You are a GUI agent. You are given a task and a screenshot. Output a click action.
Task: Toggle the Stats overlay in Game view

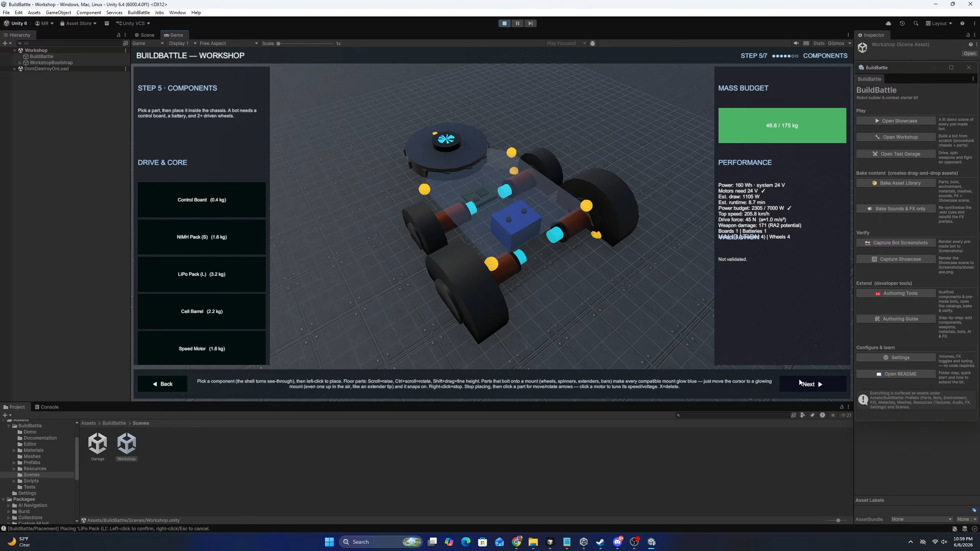(x=819, y=43)
